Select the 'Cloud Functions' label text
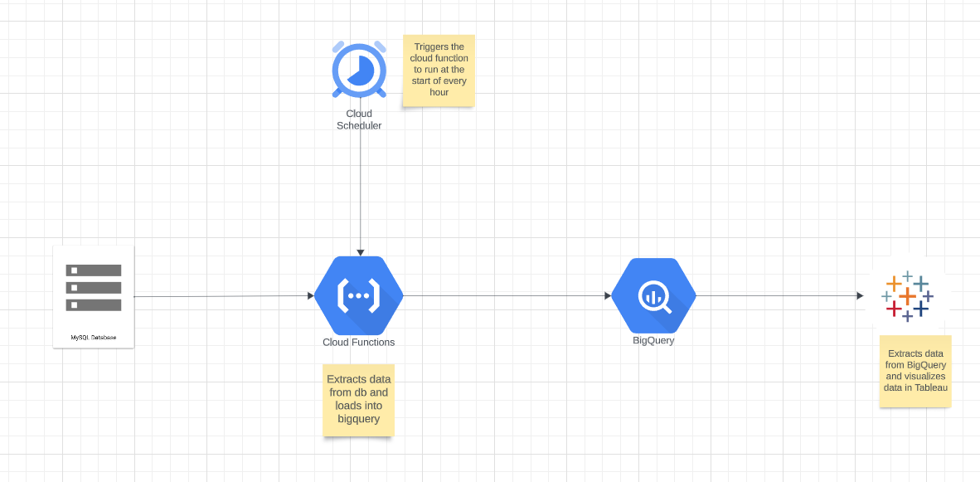Screen dimensions: 980x482 (358, 342)
